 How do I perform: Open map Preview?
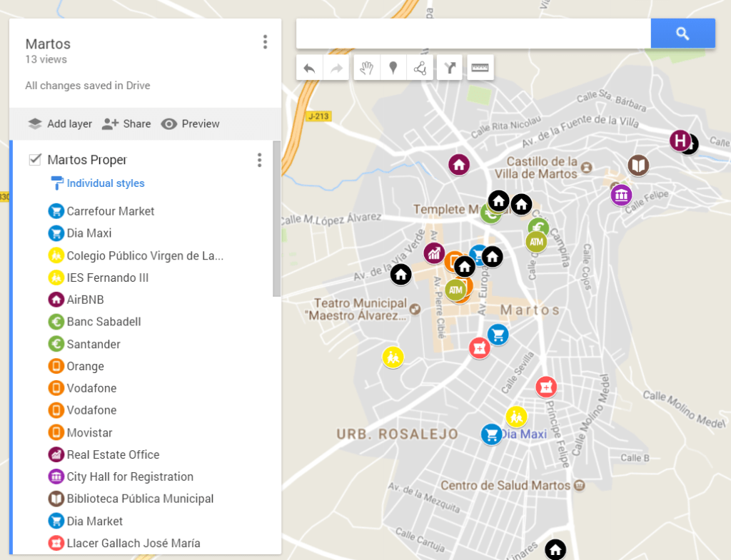(191, 124)
